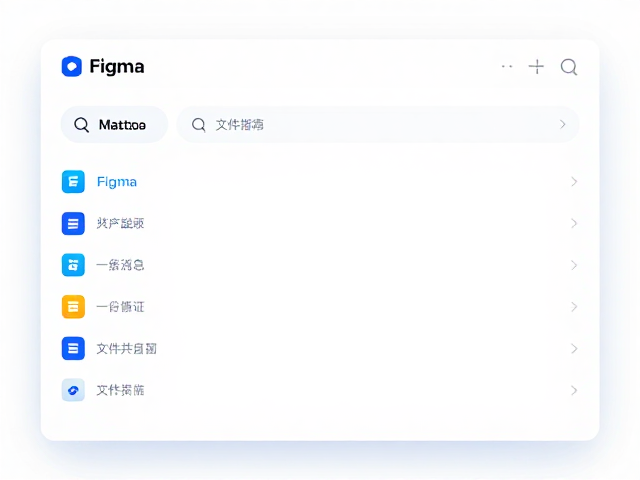Click the magnifier icon inside the search field
This screenshot has height=480, width=640.
tap(199, 125)
